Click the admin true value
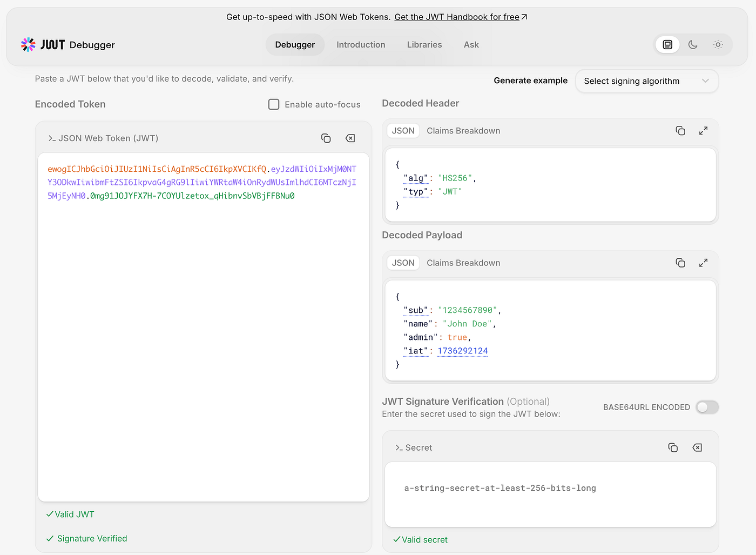Screen dimensions: 756x555 point(457,337)
